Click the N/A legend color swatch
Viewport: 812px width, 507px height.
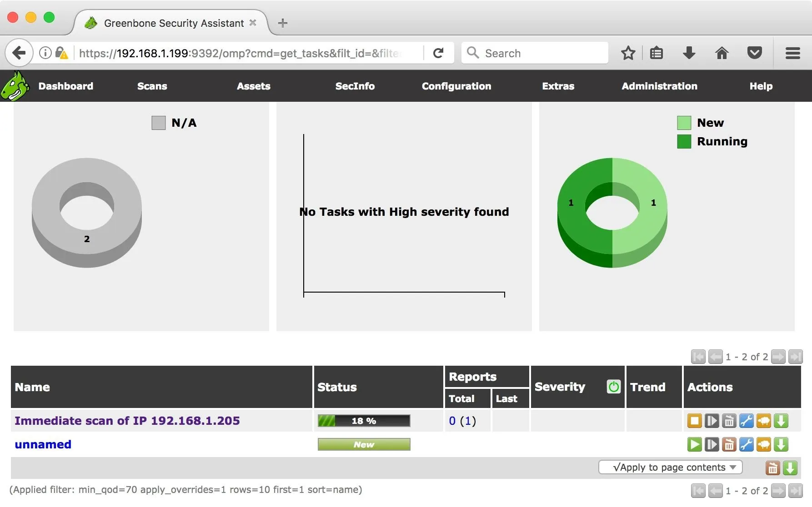click(158, 123)
